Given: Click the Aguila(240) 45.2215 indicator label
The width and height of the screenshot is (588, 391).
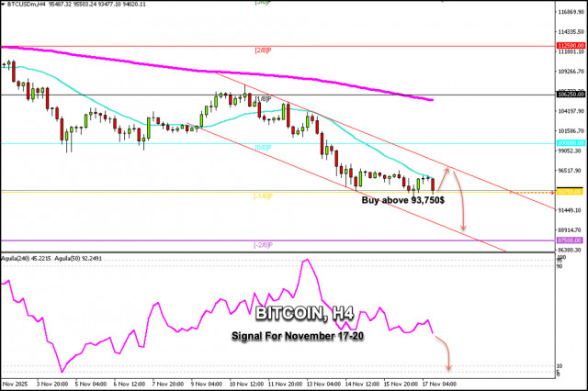Looking at the screenshot, I should [x=27, y=259].
